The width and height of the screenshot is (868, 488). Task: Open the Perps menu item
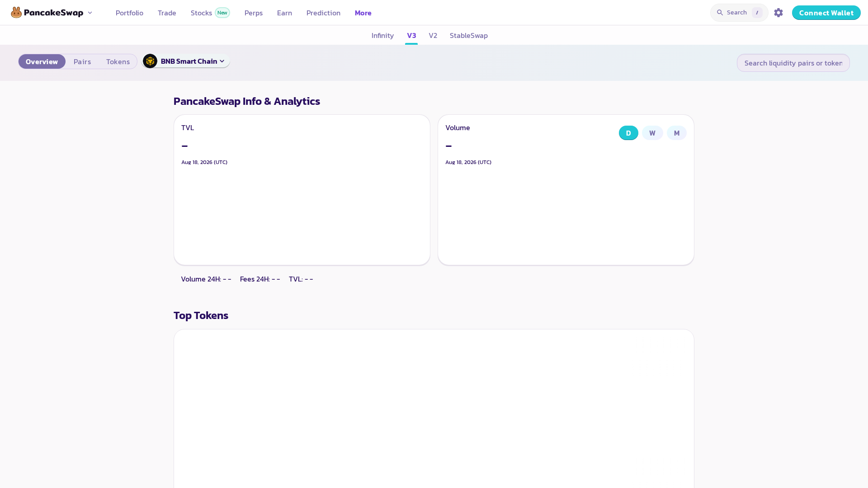254,13
